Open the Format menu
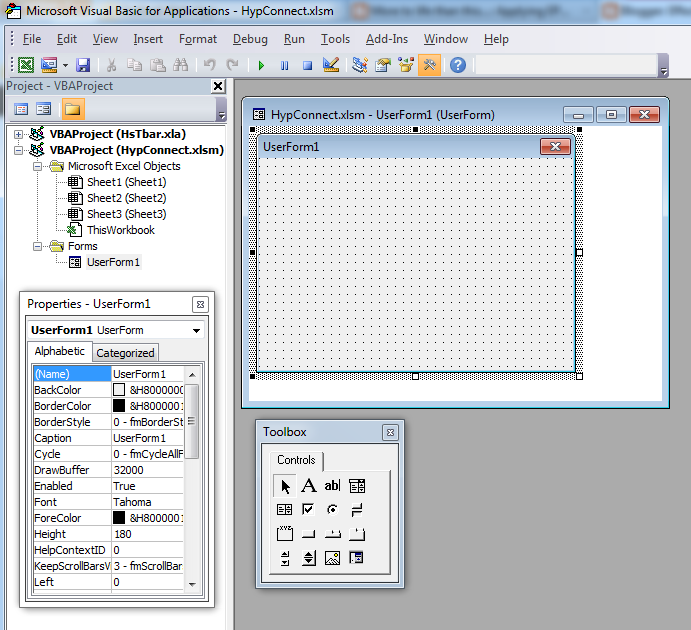691x630 pixels. tap(198, 39)
